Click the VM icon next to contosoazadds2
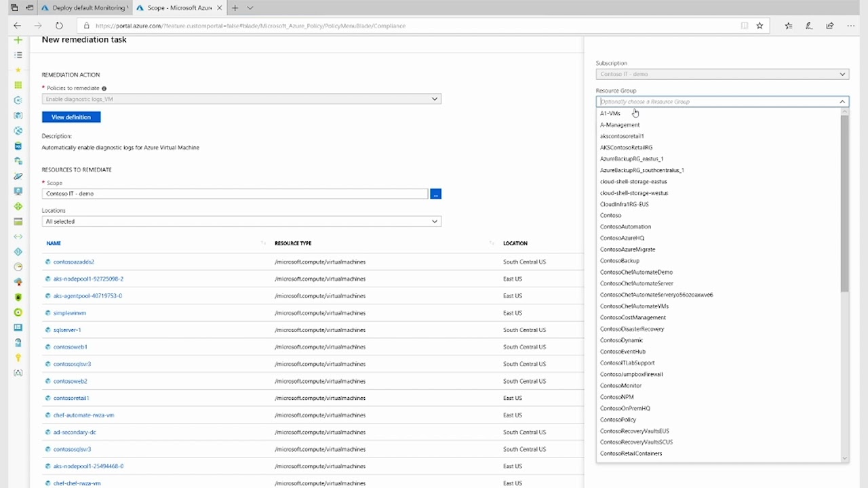Screen dimensions: 868x488 48,262
